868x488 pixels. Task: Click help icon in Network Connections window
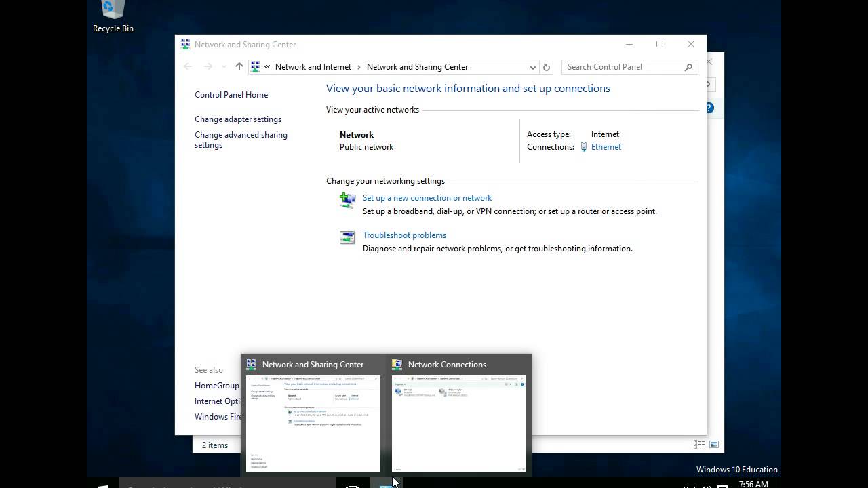(710, 108)
